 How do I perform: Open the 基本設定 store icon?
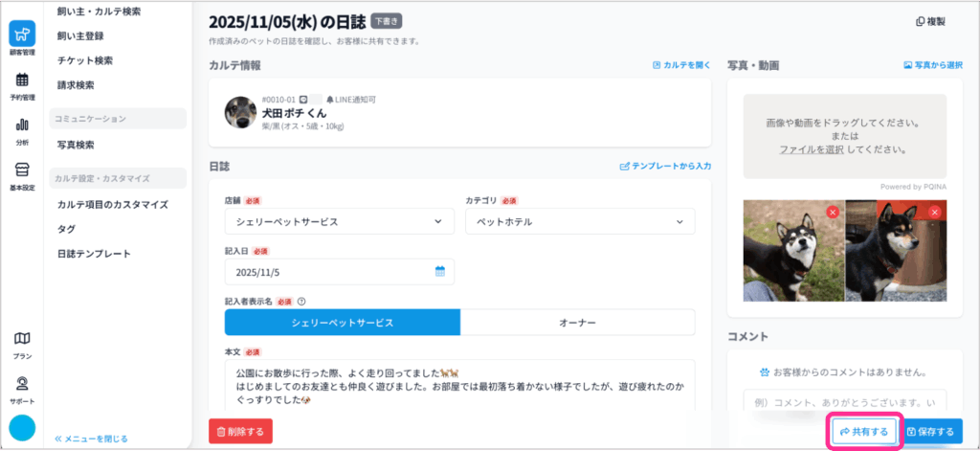click(x=22, y=174)
